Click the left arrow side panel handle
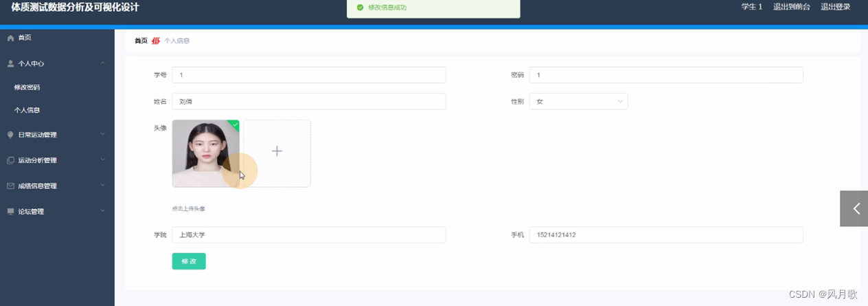The image size is (868, 306). pyautogui.click(x=854, y=208)
